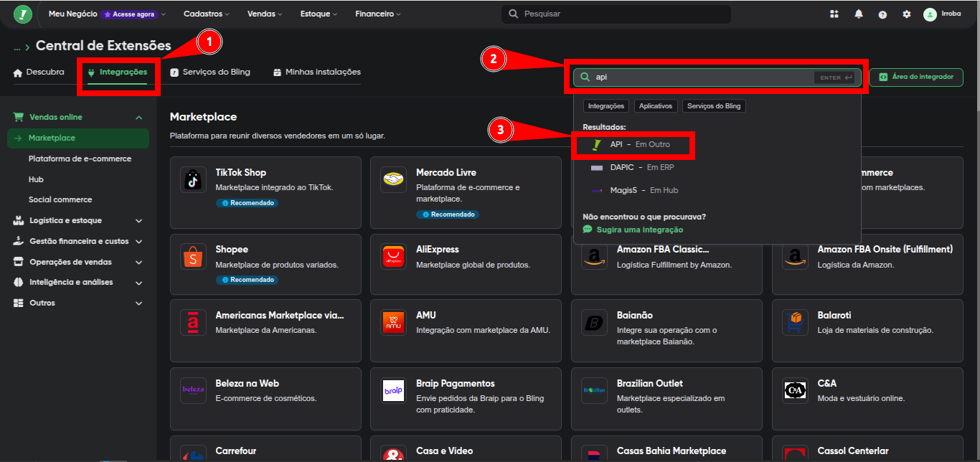Open the Financeiro menu
Image resolution: width=980 pixels, height=462 pixels.
[x=378, y=14]
